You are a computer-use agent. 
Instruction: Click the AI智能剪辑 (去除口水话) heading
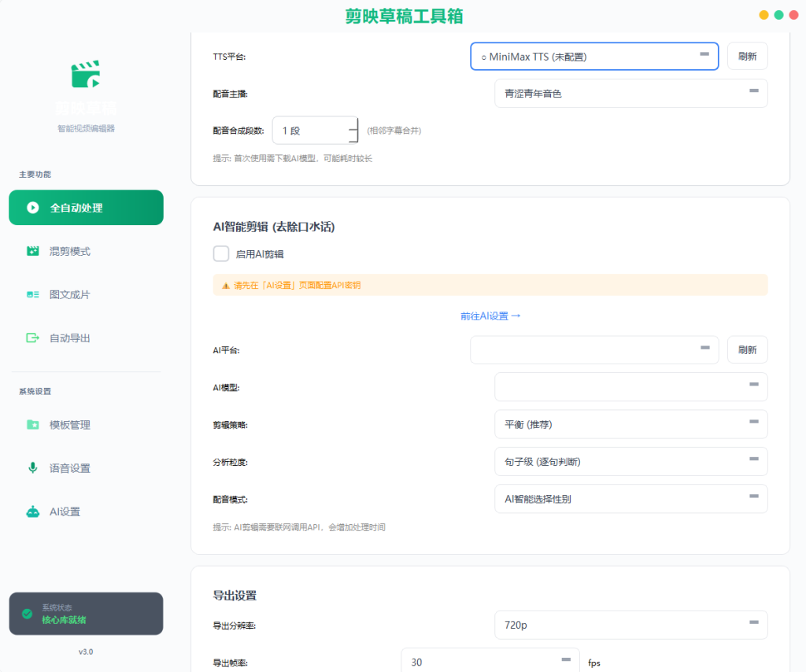click(x=274, y=227)
